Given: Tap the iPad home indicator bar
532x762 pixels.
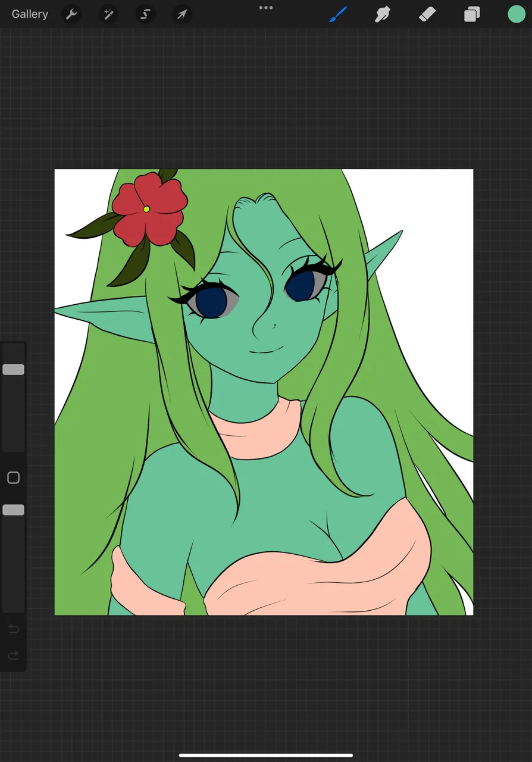Looking at the screenshot, I should (266, 755).
